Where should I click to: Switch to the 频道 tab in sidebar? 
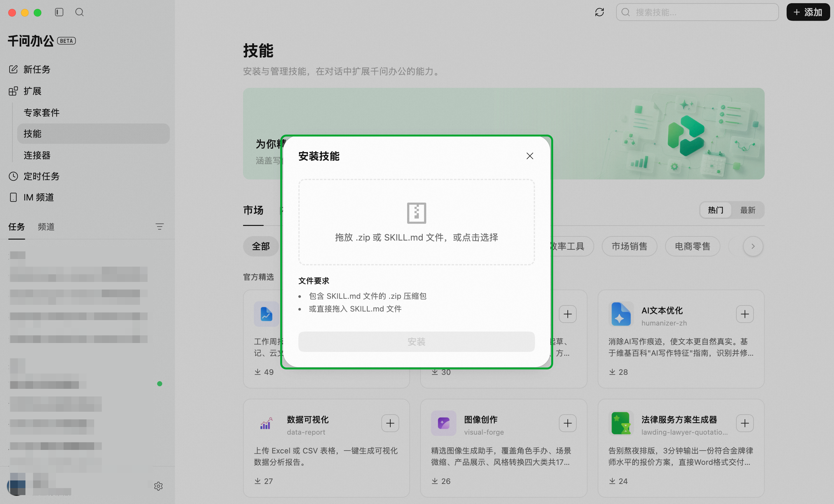[46, 227]
